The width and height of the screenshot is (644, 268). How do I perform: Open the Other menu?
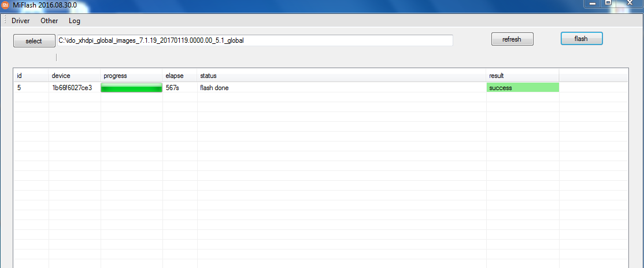49,21
